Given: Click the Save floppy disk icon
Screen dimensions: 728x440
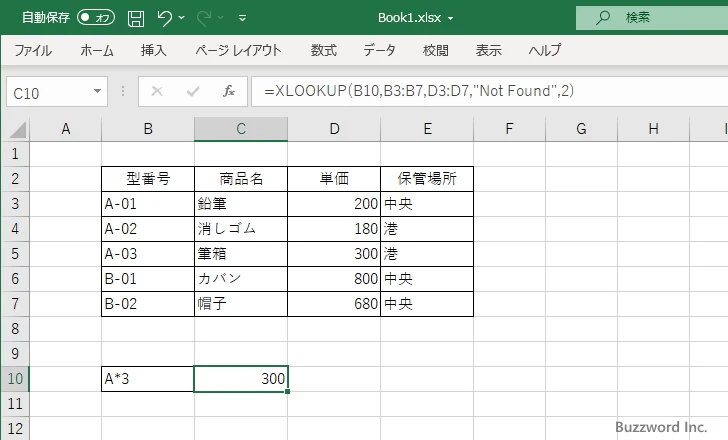Looking at the screenshot, I should 136,18.
